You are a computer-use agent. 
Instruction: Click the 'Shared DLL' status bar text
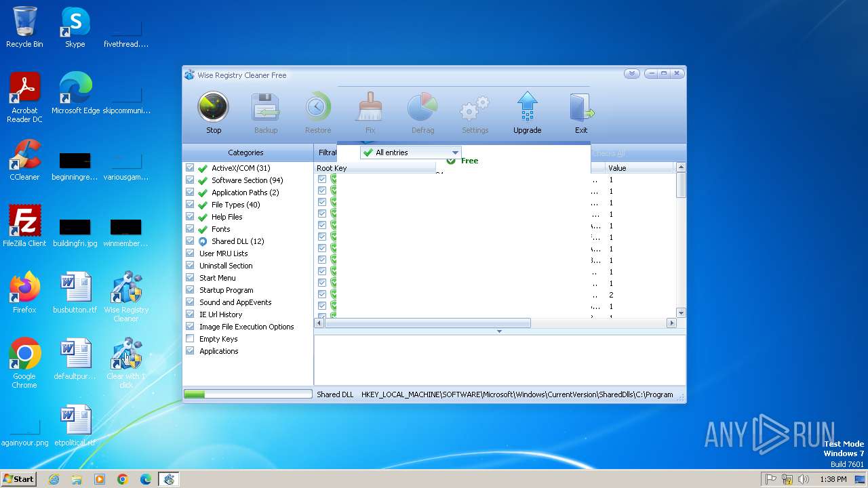(335, 394)
